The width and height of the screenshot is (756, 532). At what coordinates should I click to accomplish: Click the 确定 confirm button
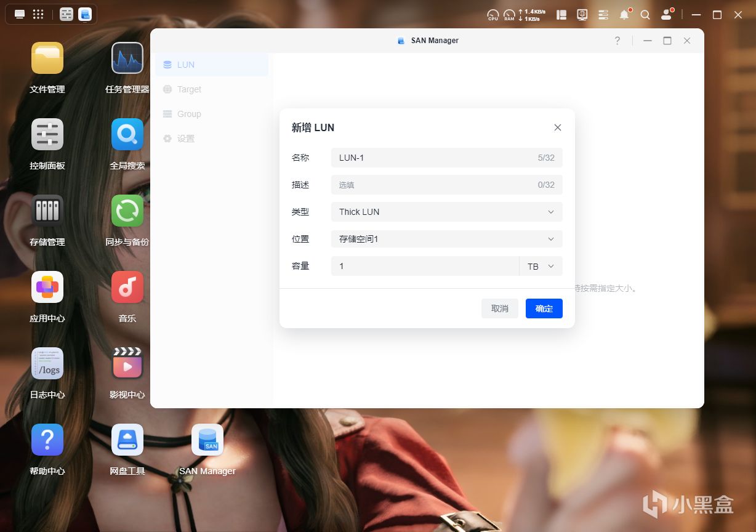[x=544, y=308]
